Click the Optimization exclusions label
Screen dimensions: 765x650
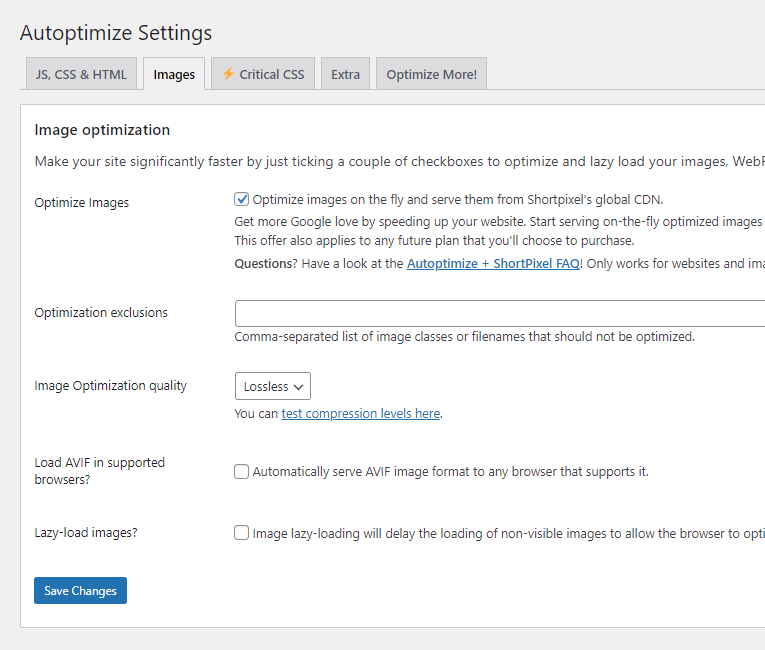pyautogui.click(x=101, y=312)
